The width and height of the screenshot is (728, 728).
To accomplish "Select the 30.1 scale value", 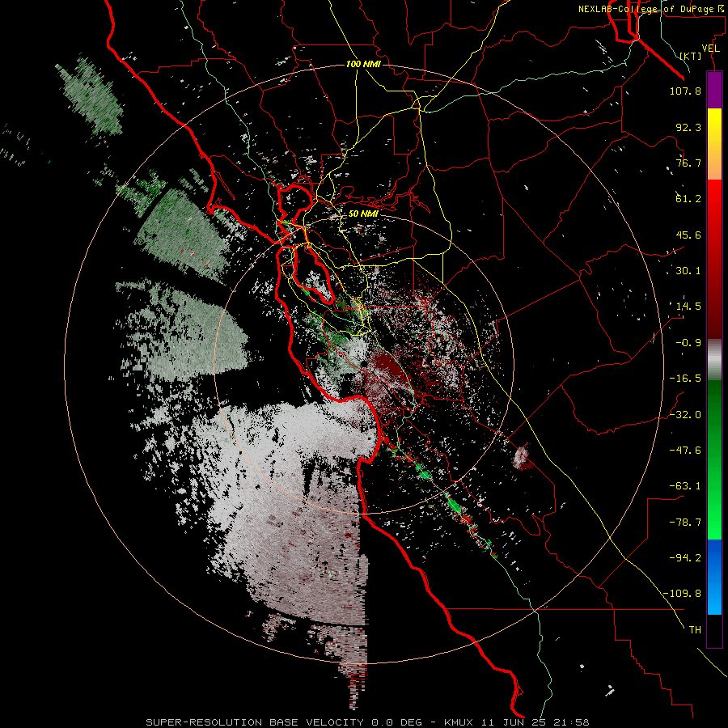I will pos(688,271).
